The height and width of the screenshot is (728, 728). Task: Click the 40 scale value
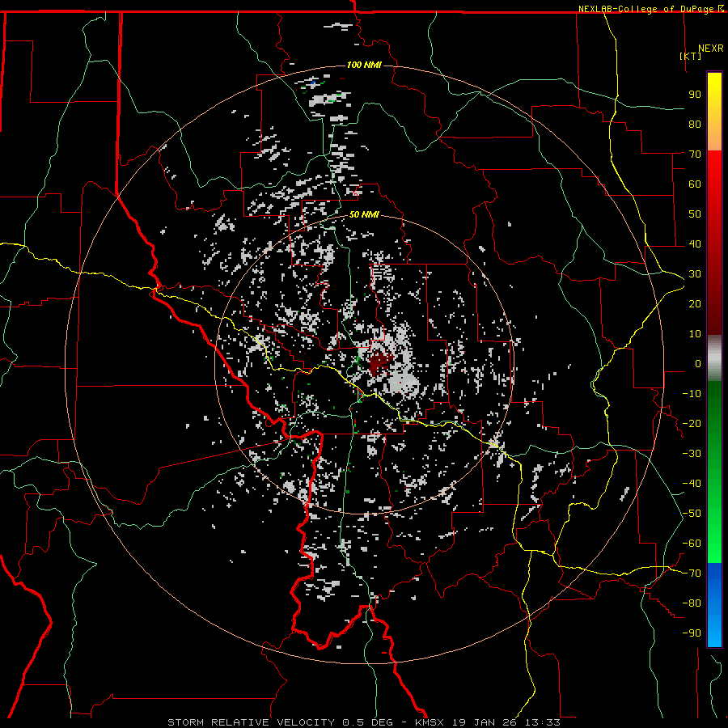click(x=695, y=243)
